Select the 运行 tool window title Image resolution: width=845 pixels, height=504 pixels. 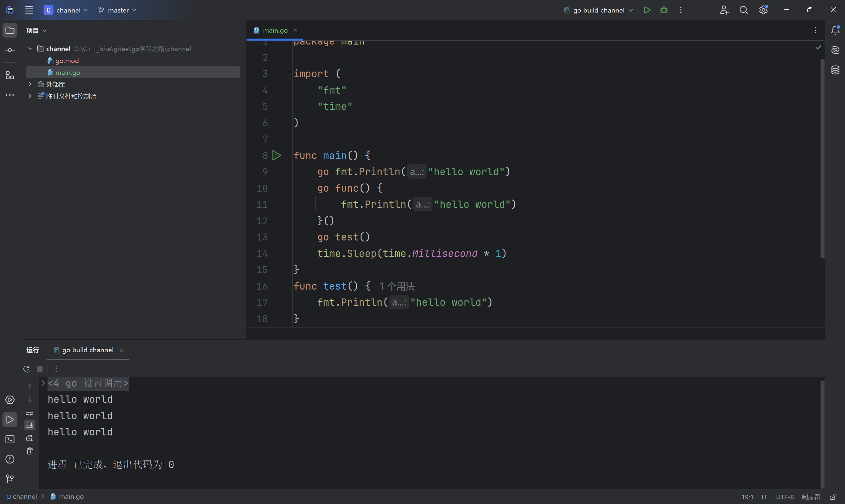[33, 350]
